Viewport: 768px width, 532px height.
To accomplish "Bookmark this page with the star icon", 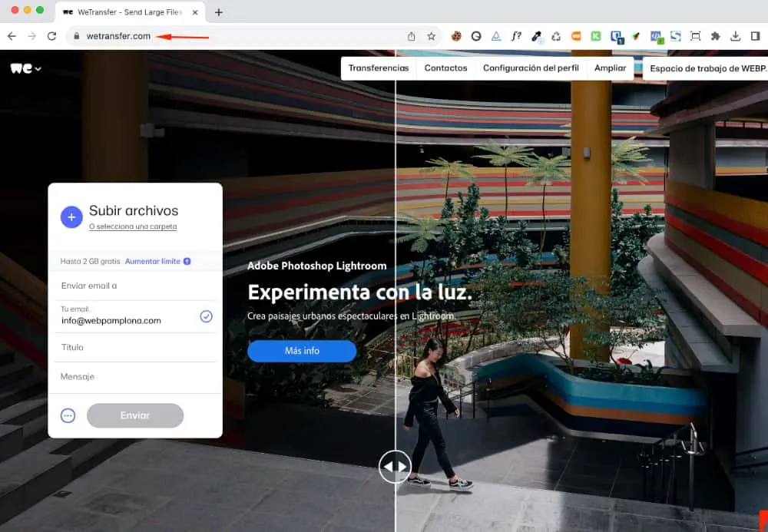I will point(432,36).
